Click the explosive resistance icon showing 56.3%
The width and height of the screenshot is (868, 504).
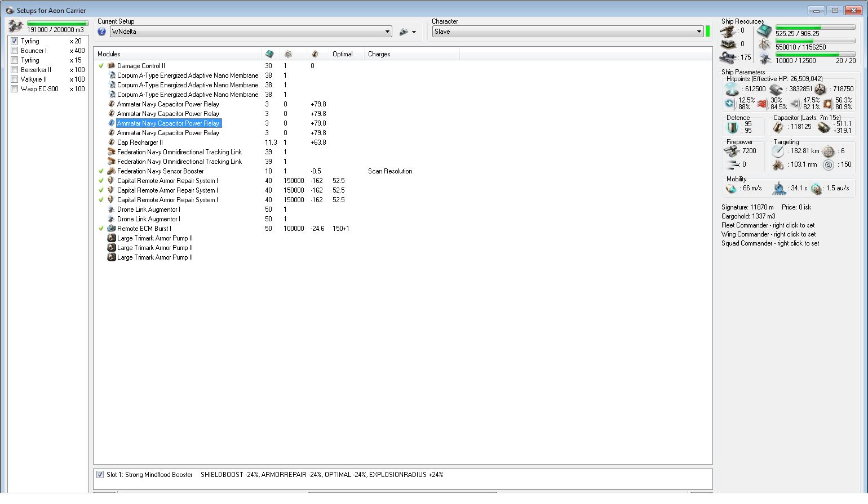click(827, 104)
